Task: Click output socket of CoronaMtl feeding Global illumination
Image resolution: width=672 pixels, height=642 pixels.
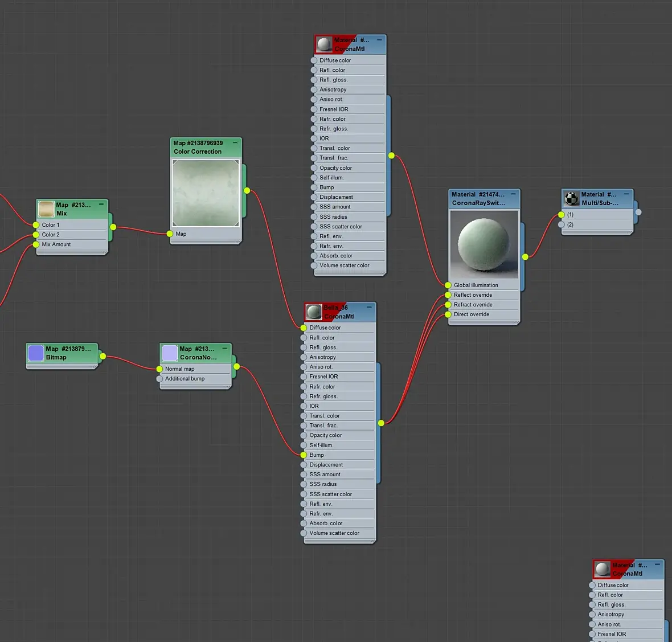Action: pyautogui.click(x=391, y=156)
